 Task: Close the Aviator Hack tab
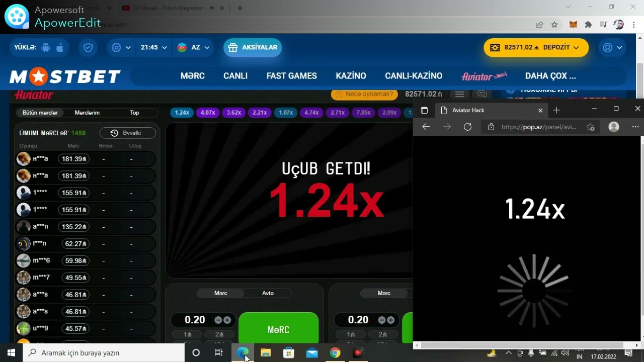(540, 110)
